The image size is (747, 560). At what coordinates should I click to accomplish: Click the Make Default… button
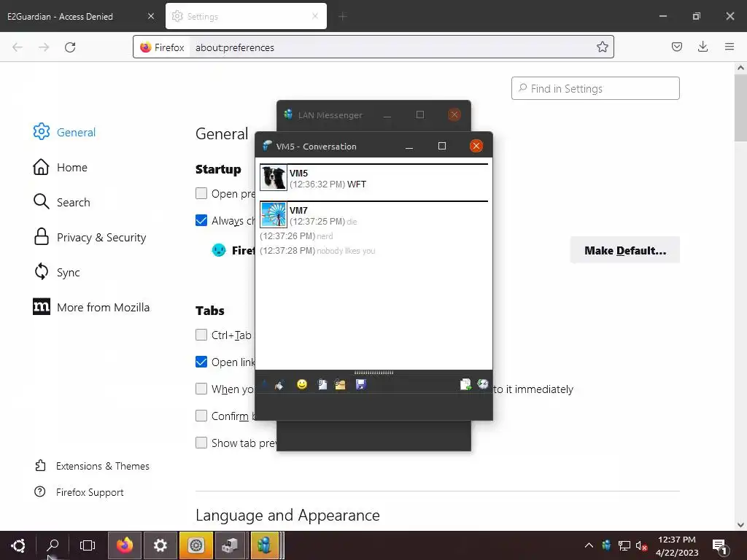[625, 251]
